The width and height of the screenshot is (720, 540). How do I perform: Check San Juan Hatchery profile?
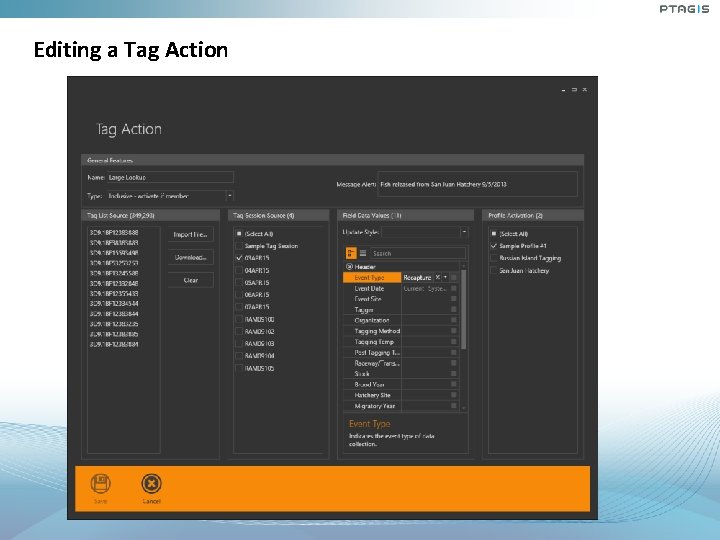click(x=494, y=270)
